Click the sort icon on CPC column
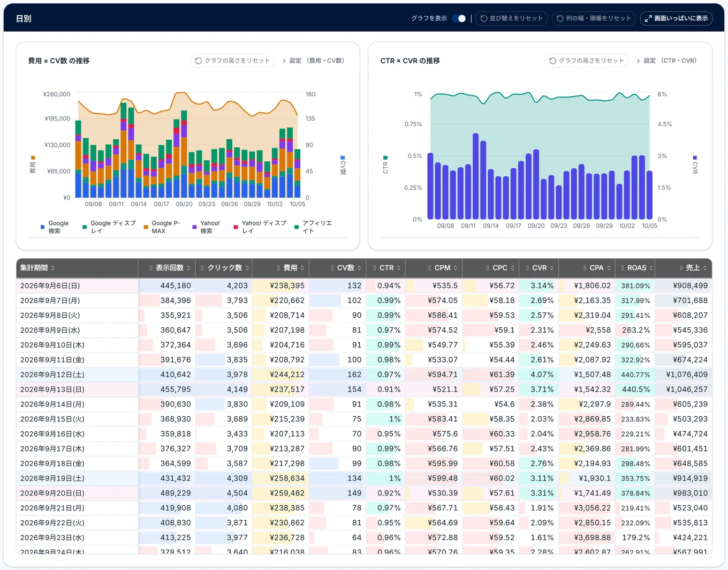Screen dimensions: 728x570 [512, 268]
